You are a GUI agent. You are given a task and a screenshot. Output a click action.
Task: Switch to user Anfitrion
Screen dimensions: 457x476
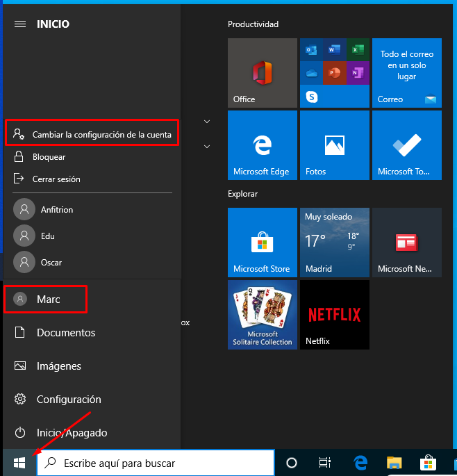click(56, 210)
